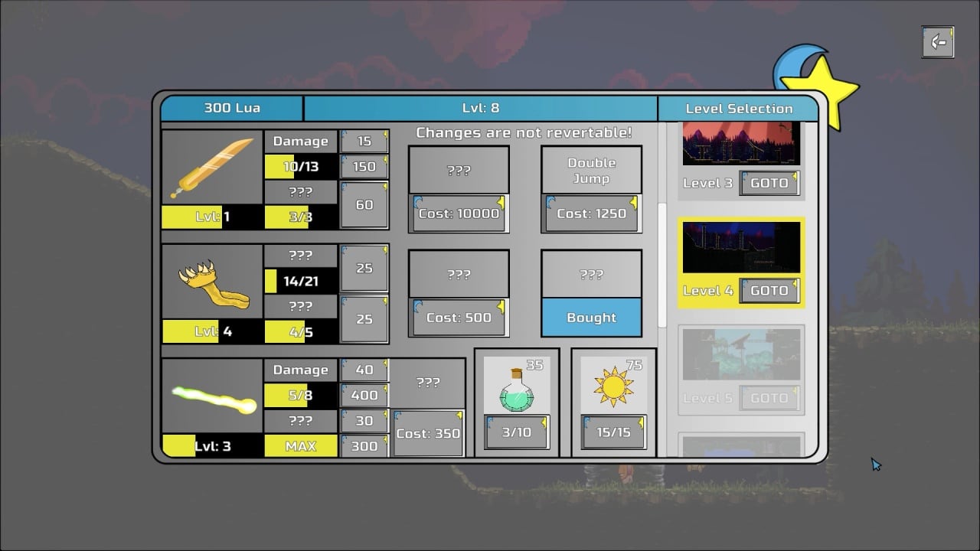980x551 pixels.
Task: Buy Double Jump for Cost: 1250
Action: (x=591, y=214)
